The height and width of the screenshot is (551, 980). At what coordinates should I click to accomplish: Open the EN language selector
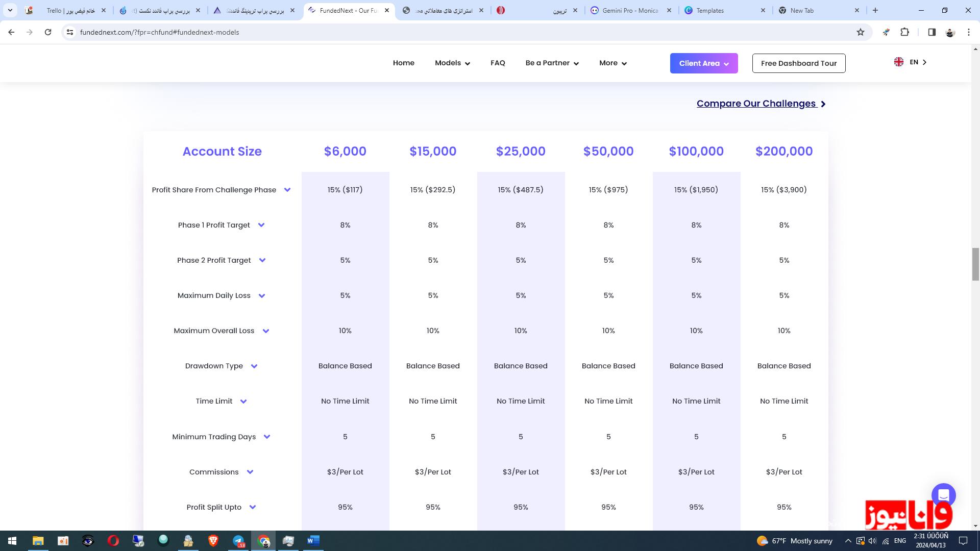(910, 62)
